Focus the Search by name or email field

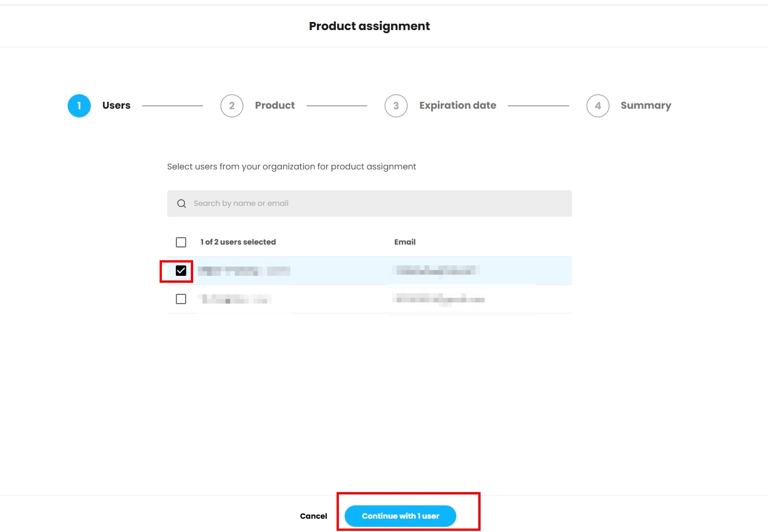[376, 204]
